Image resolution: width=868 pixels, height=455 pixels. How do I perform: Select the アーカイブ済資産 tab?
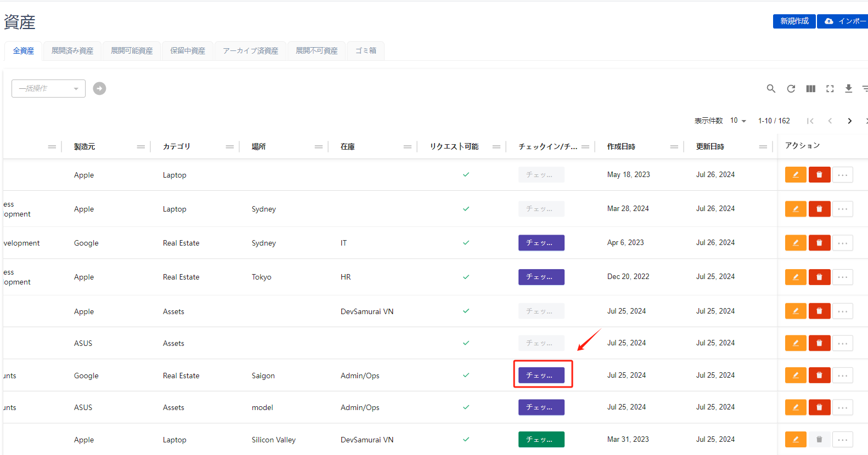tap(250, 51)
